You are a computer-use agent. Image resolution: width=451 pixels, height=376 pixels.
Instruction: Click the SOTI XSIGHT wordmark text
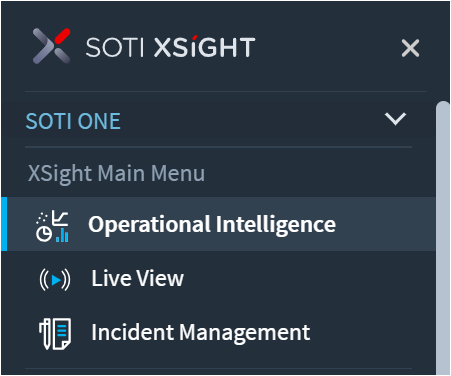pyautogui.click(x=170, y=47)
